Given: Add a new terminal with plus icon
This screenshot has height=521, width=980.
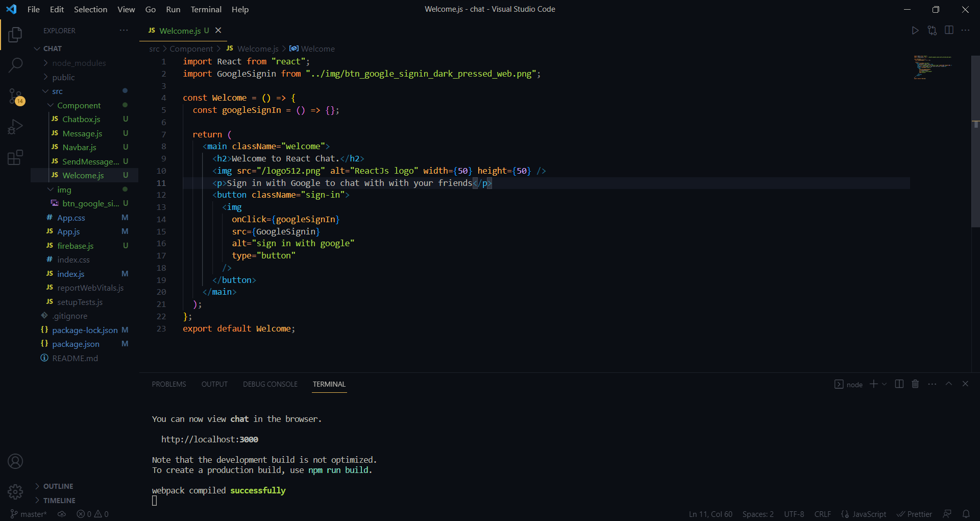Looking at the screenshot, I should pyautogui.click(x=873, y=384).
